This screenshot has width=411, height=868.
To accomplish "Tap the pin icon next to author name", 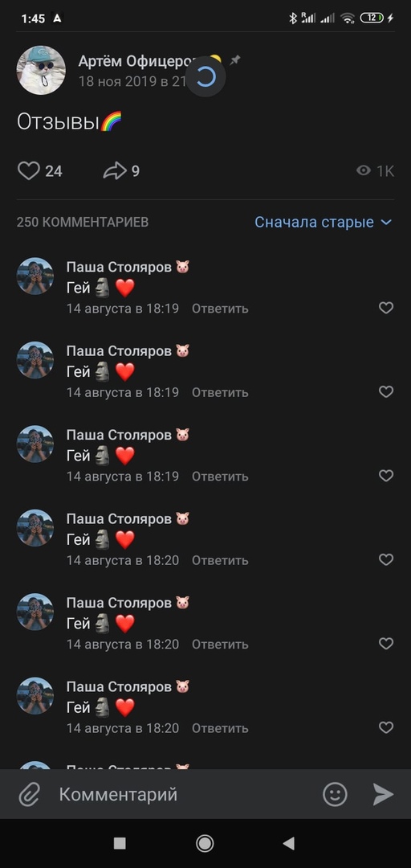I will (x=235, y=61).
